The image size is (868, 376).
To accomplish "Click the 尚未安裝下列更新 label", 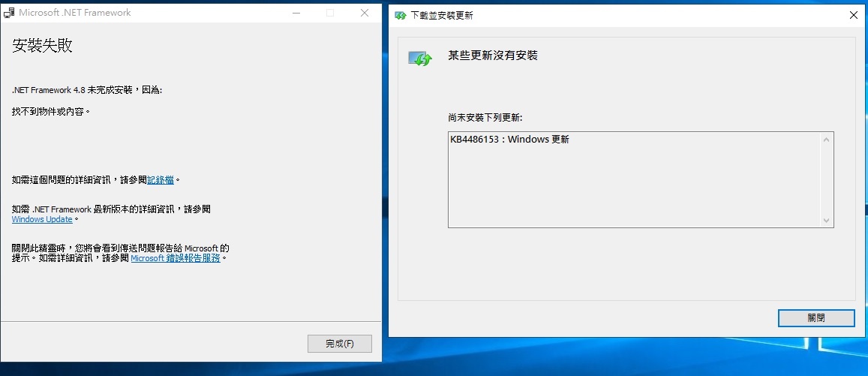I will (x=485, y=118).
